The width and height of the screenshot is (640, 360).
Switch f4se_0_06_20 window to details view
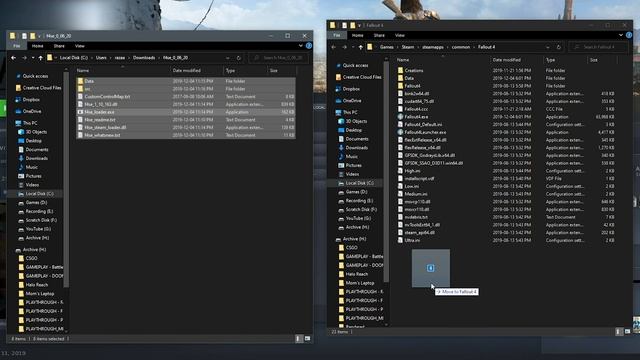(x=298, y=338)
